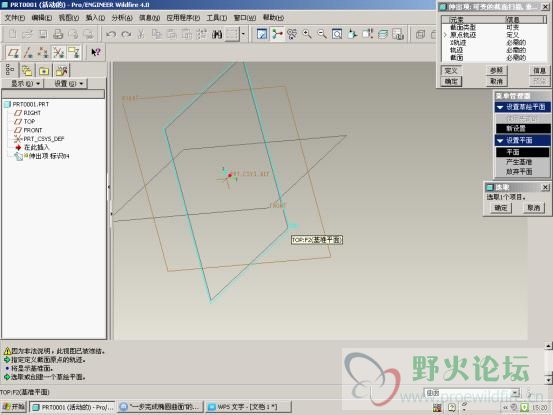Click the Undo arrow icon

(x=111, y=34)
